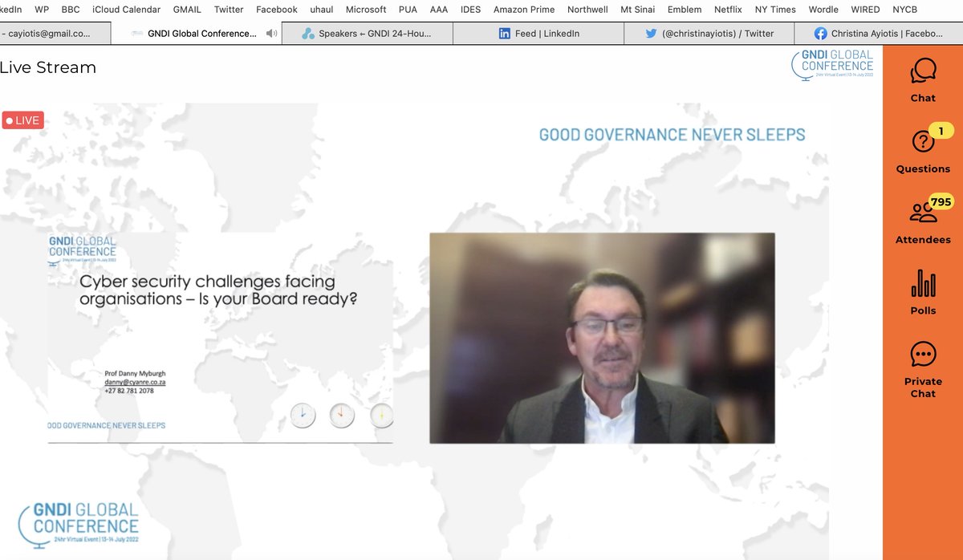
Task: Open the Questions panel icon
Action: tap(923, 142)
